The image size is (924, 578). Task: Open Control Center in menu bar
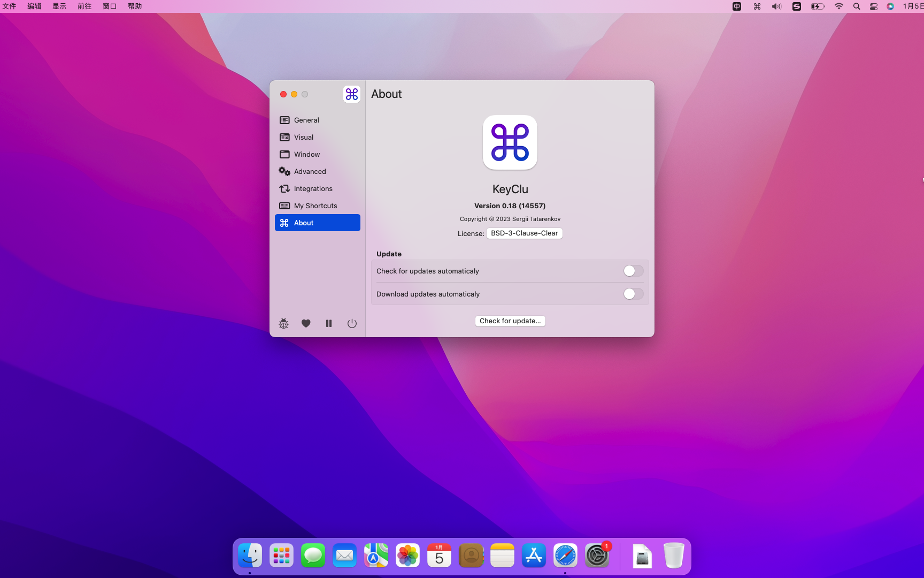coord(874,6)
